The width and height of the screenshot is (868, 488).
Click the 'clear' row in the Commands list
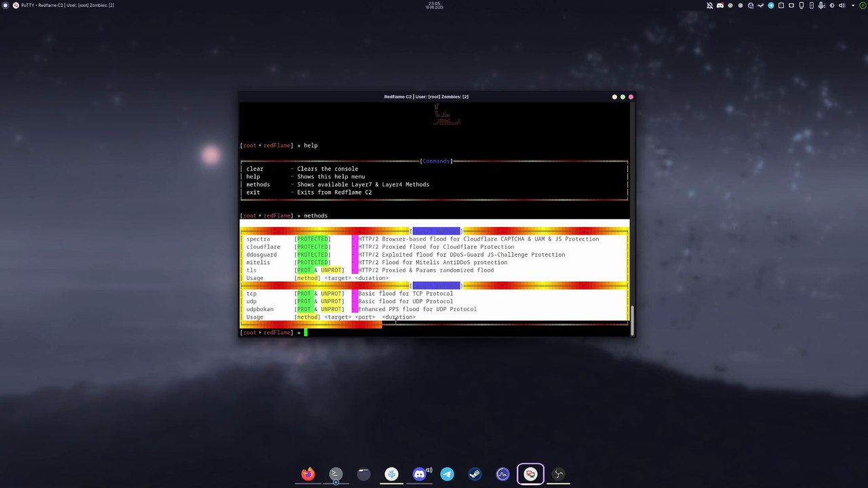pyautogui.click(x=434, y=169)
